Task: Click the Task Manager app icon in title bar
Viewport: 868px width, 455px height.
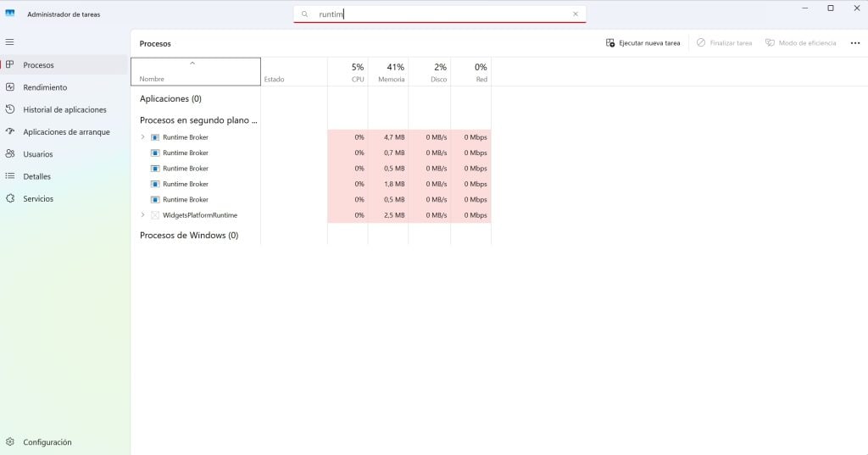Action: pyautogui.click(x=10, y=14)
